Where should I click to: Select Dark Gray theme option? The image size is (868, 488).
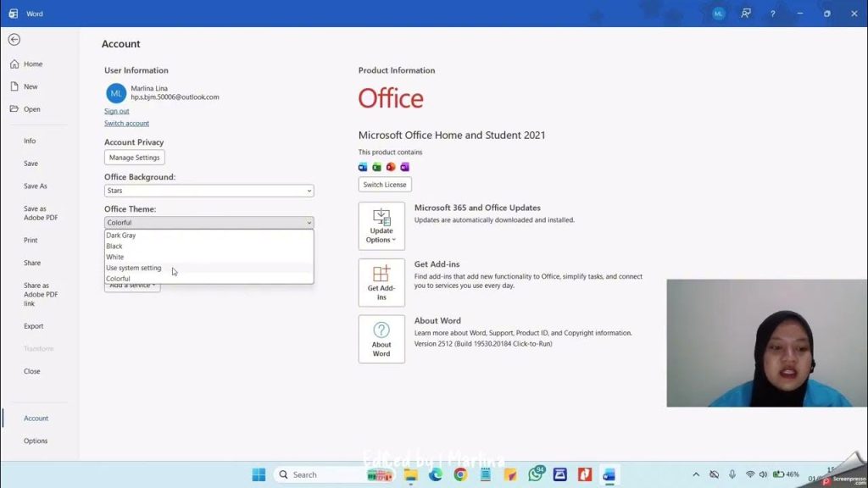209,236
